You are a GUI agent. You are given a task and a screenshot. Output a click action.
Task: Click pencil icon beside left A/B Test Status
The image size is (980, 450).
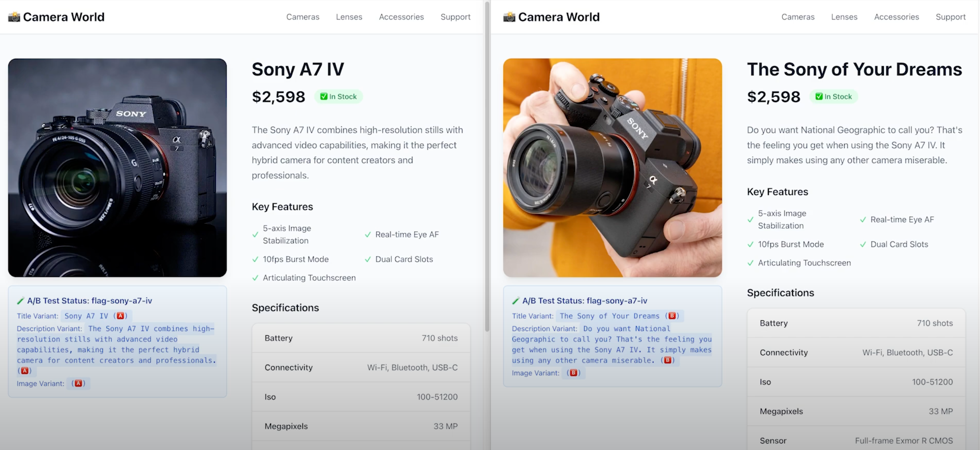point(20,301)
